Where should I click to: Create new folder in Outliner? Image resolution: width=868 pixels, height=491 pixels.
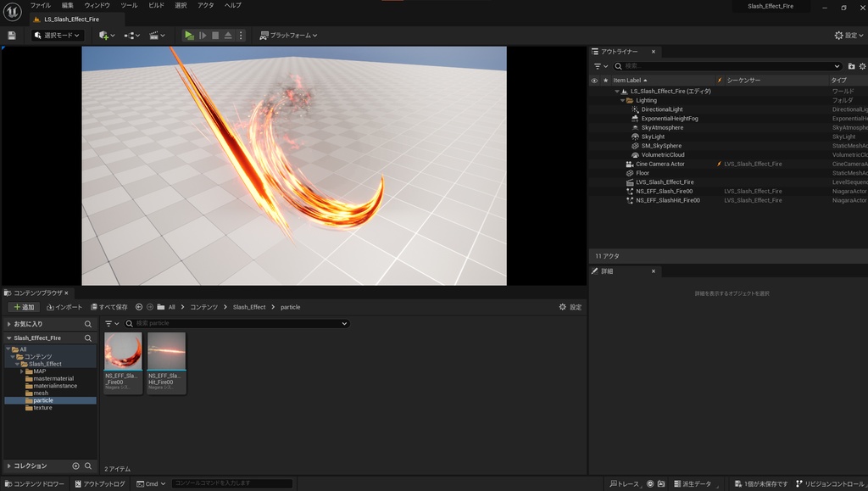(851, 66)
